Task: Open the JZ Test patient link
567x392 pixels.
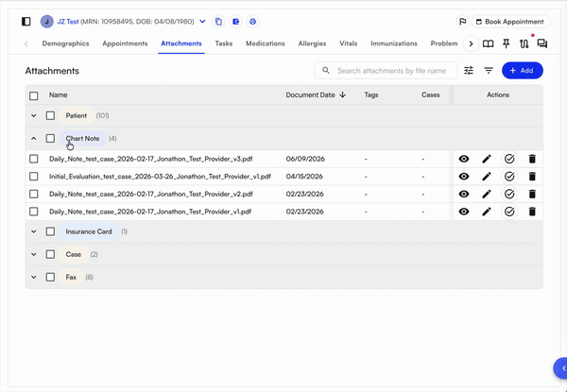Action: [x=68, y=22]
